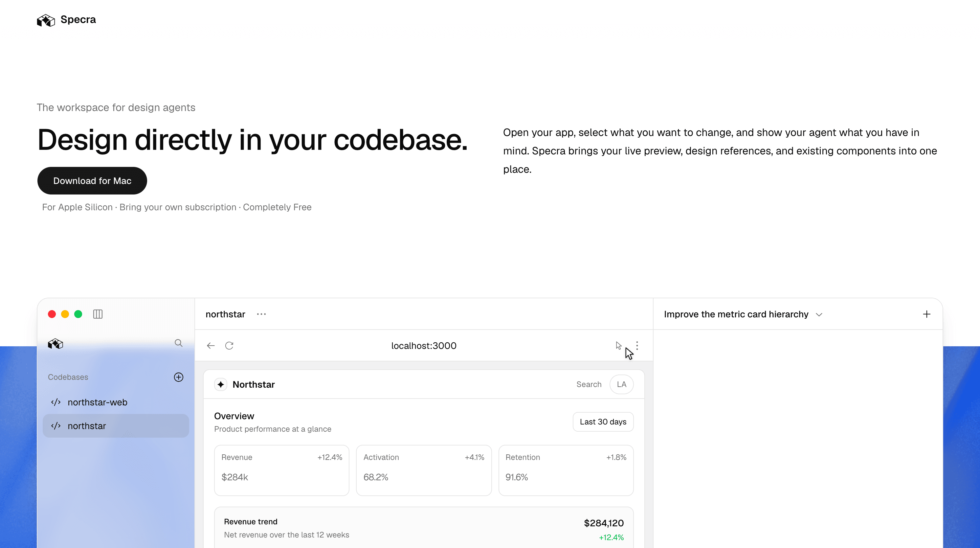Screen dimensions: 980x548
Task: Go back using the browser arrow icon
Action: point(211,346)
